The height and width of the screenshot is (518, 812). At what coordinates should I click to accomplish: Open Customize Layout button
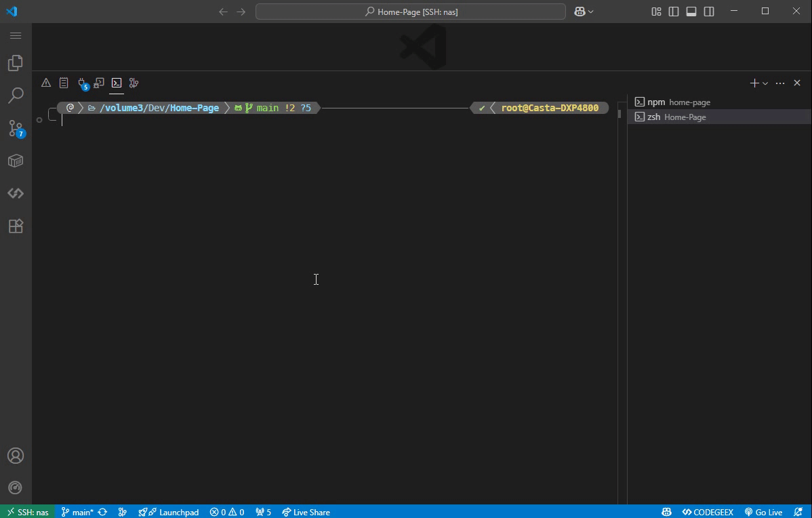(656, 12)
